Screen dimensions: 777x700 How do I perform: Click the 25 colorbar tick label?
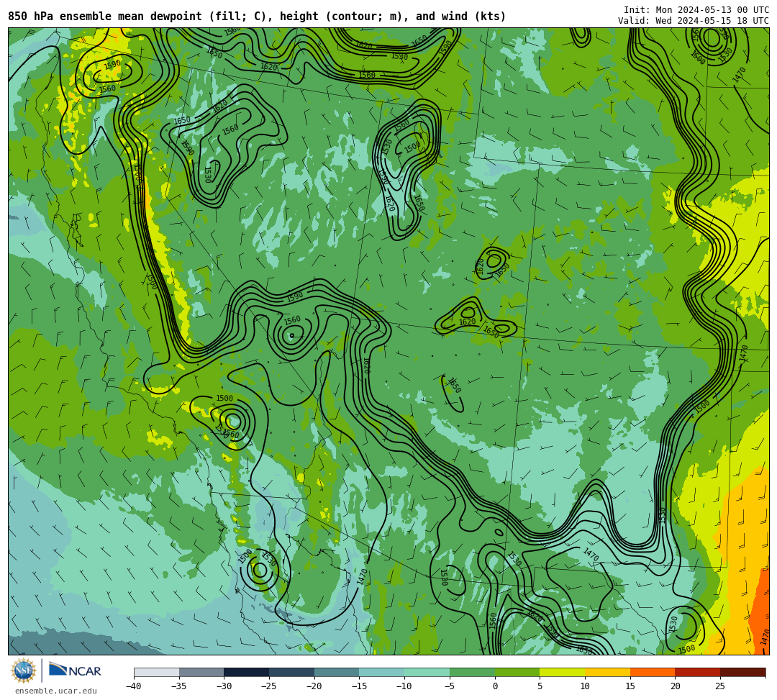coord(720,686)
